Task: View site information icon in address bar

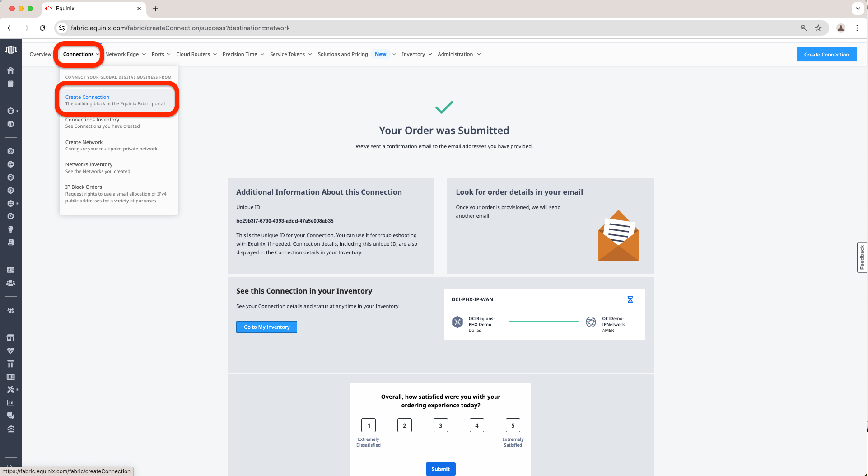Action: click(62, 28)
